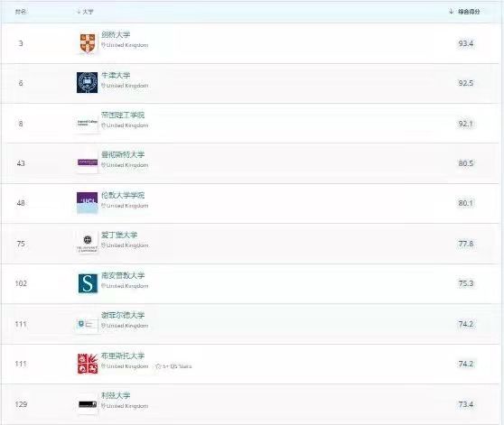Sort by the 排名 column header
Image resolution: width=504 pixels, height=425 pixels.
coord(21,12)
